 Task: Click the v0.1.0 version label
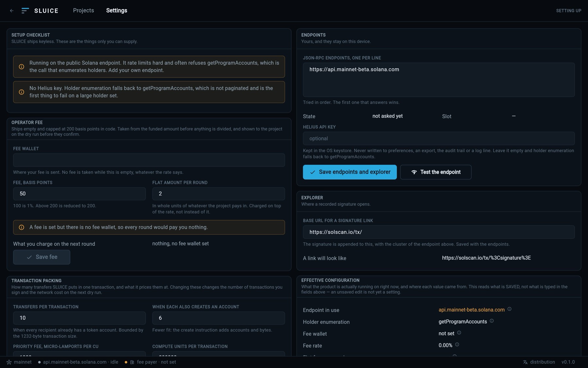568,362
